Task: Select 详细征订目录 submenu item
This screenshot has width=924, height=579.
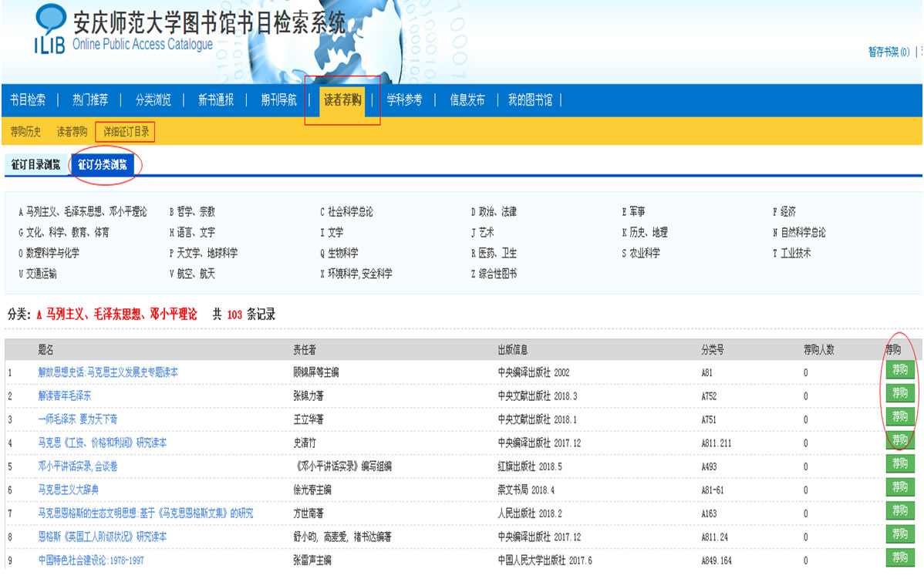Action: pyautogui.click(x=126, y=132)
